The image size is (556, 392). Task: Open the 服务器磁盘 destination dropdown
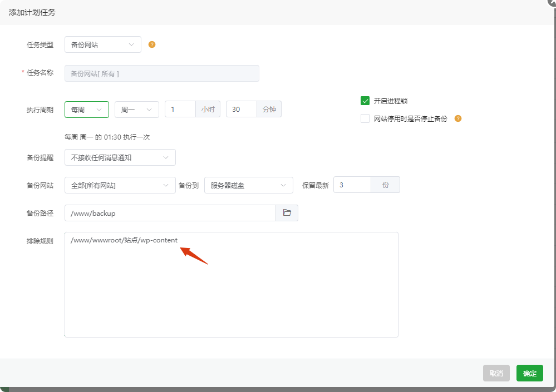point(249,185)
